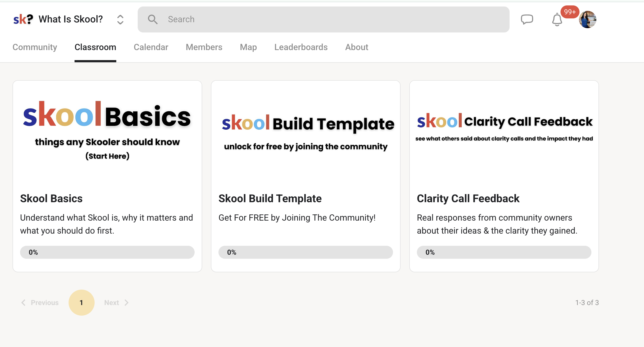
Task: Open the Clarity Call Feedback course thumbnail
Action: coord(504,130)
